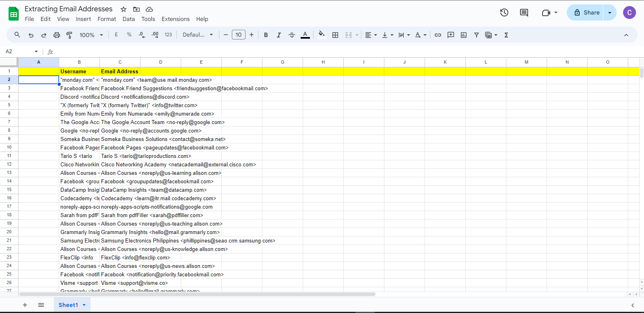This screenshot has width=644, height=313.
Task: Open the search menus tool
Action: pyautogui.click(x=17, y=35)
